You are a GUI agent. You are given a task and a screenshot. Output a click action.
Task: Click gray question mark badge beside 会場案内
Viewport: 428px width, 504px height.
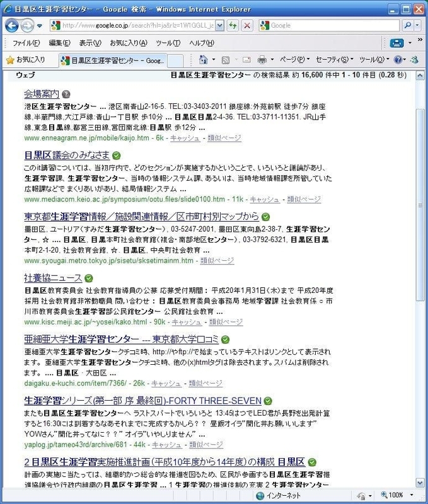(x=66, y=94)
